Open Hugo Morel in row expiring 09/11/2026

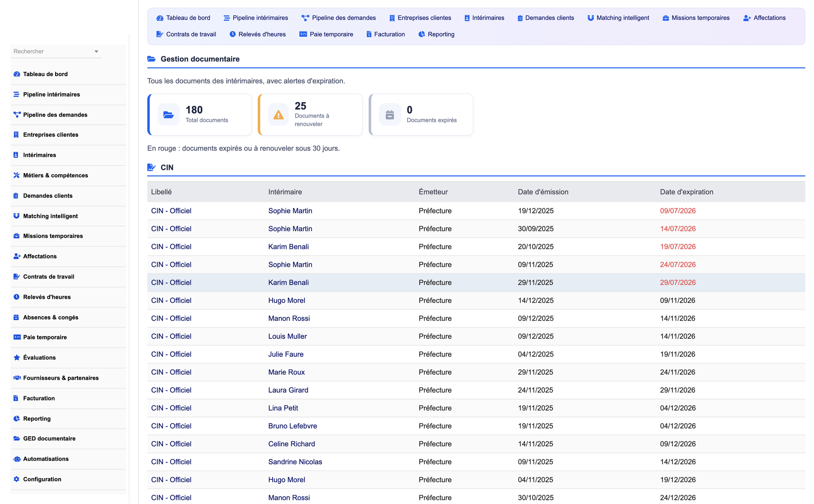coord(287,301)
